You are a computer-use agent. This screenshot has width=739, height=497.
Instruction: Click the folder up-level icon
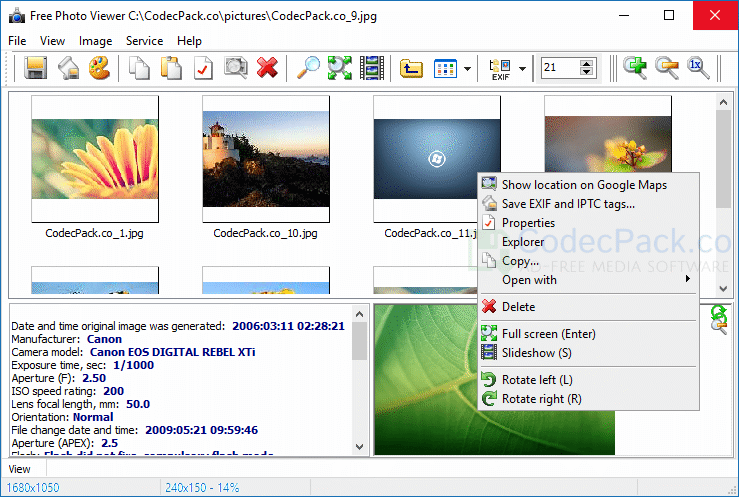point(411,68)
